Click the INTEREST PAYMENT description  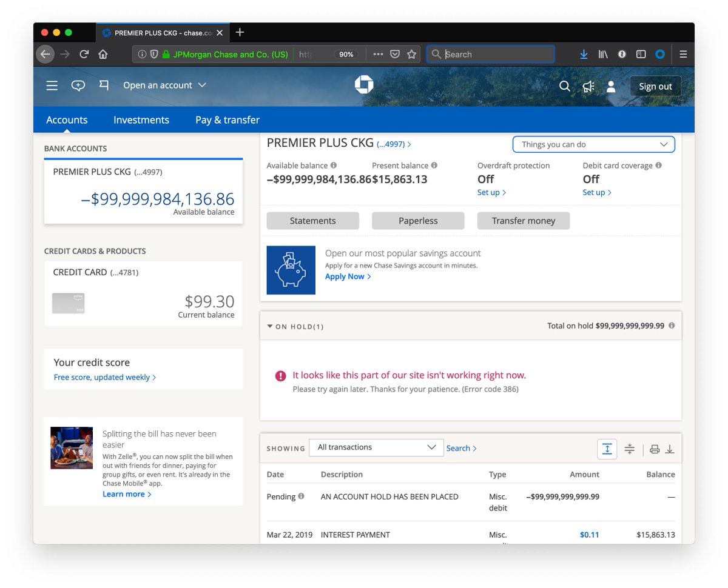coord(356,535)
